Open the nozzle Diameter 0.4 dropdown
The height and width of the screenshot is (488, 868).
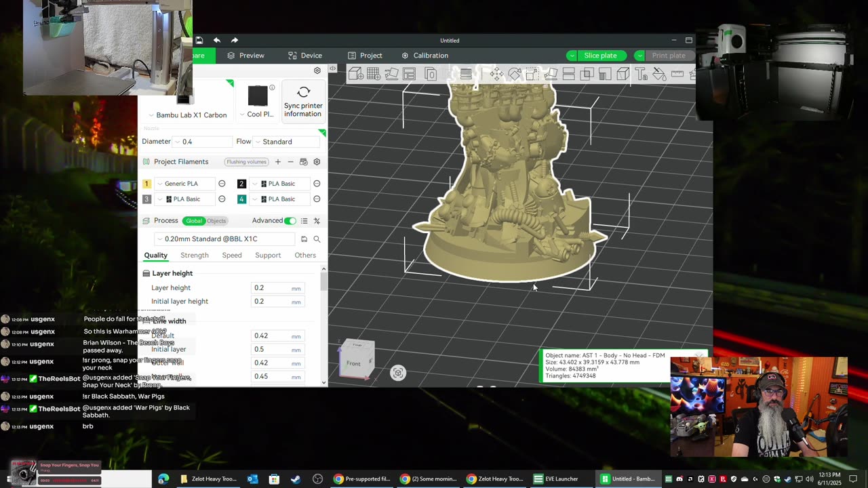click(202, 142)
